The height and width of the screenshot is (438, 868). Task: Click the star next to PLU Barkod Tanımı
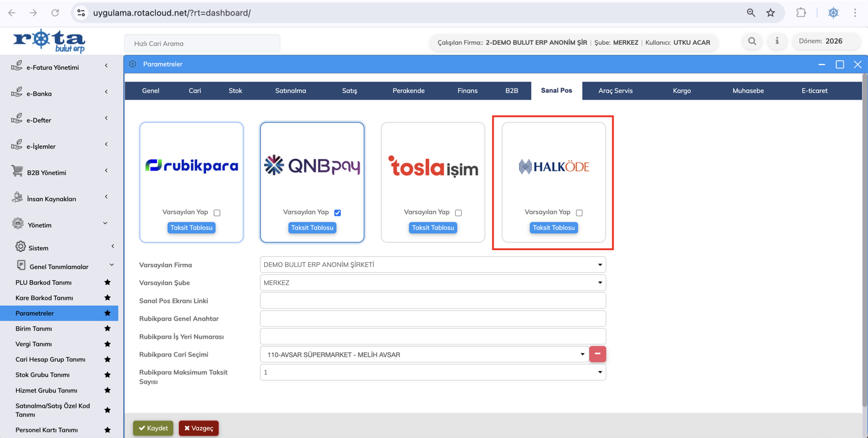(x=108, y=282)
